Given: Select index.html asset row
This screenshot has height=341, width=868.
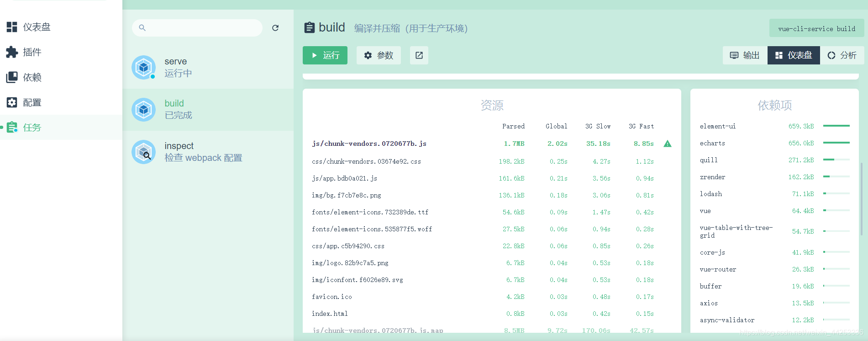Looking at the screenshot, I should (492, 314).
